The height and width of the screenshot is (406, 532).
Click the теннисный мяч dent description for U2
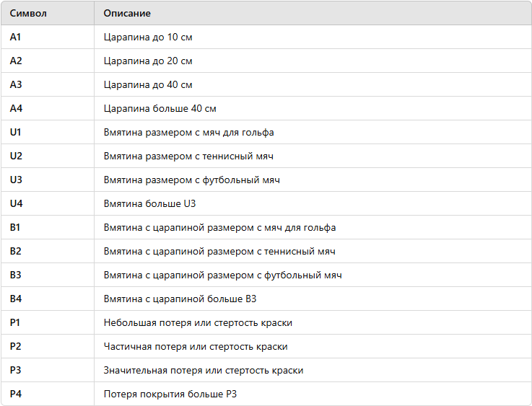pyautogui.click(x=188, y=156)
